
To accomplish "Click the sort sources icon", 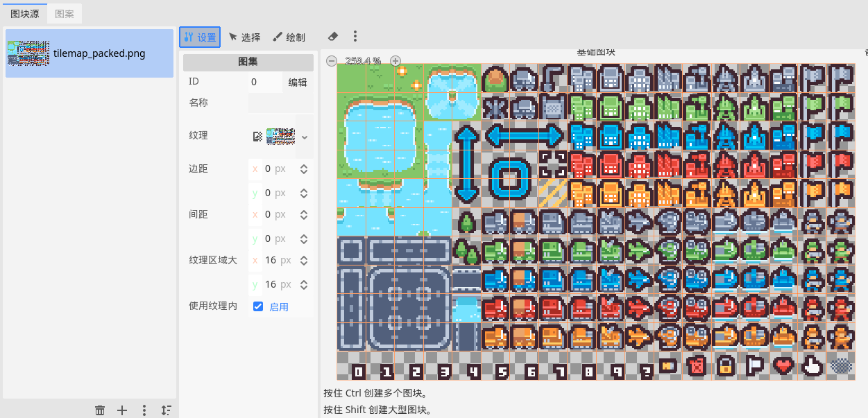I will click(x=166, y=410).
